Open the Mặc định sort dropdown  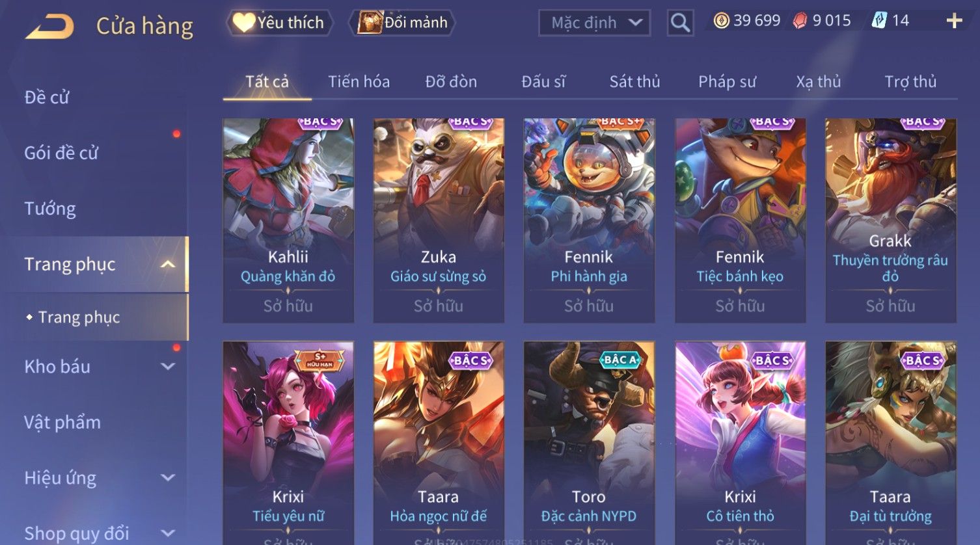click(x=594, y=23)
